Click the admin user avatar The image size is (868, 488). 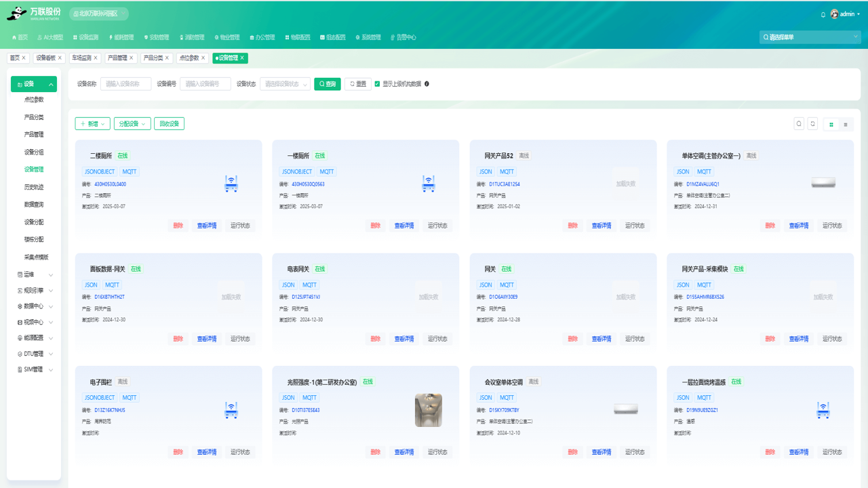[x=834, y=14]
